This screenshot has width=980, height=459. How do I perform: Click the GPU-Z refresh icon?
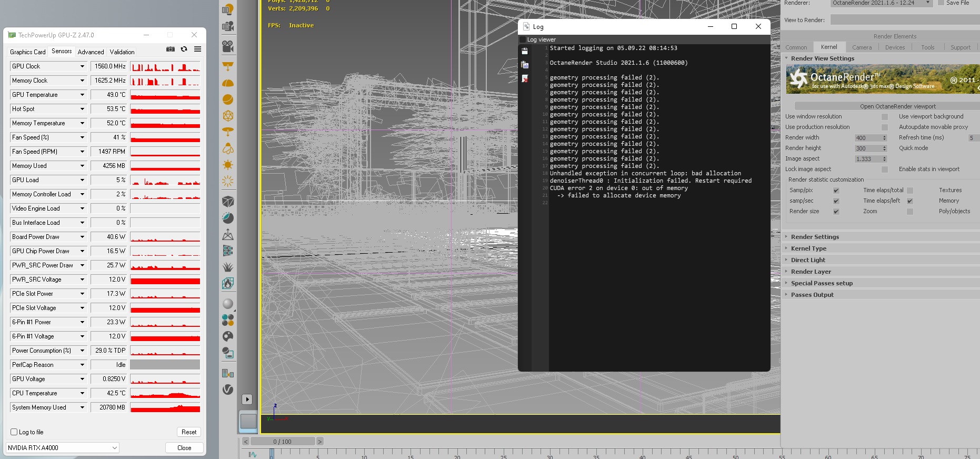click(184, 49)
